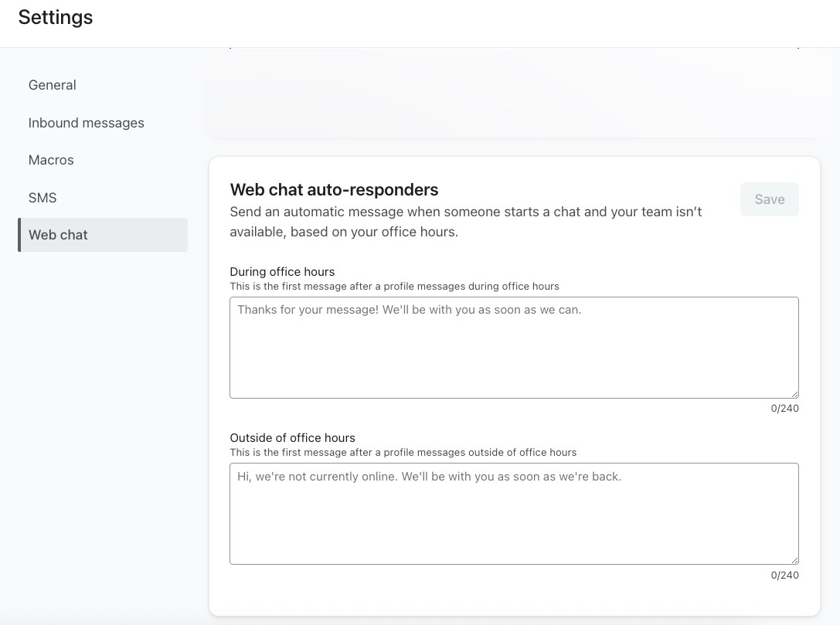Click the "Outside of office hours" field label
The image size is (840, 625).
coord(292,438)
